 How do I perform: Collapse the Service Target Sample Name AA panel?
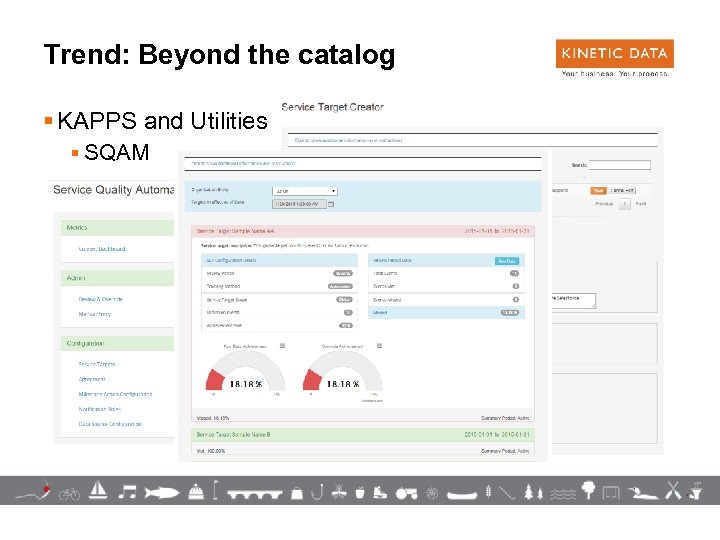363,231
